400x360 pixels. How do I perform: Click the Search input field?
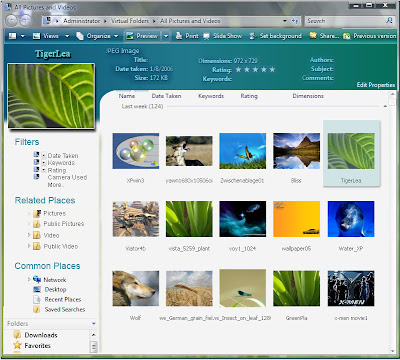[346, 21]
